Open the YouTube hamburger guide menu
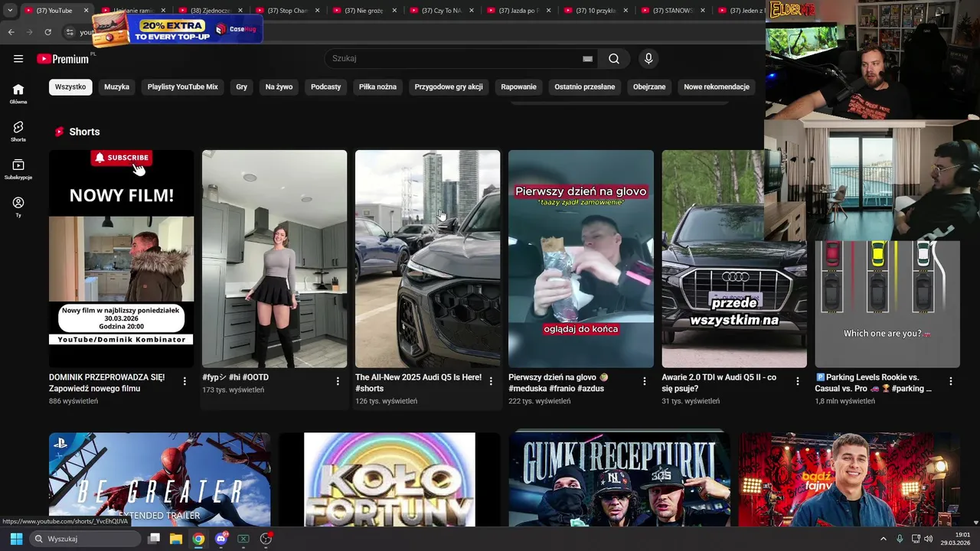 [x=18, y=59]
